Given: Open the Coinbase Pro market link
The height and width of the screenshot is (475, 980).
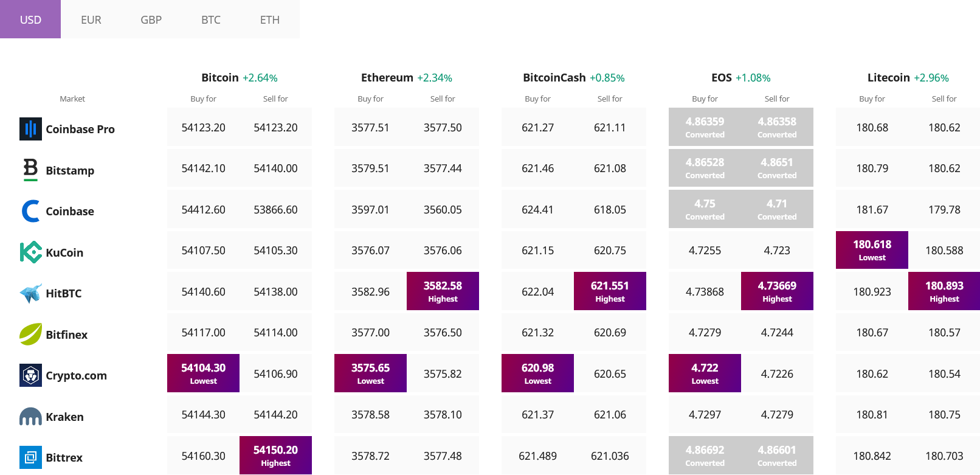Looking at the screenshot, I should [80, 129].
